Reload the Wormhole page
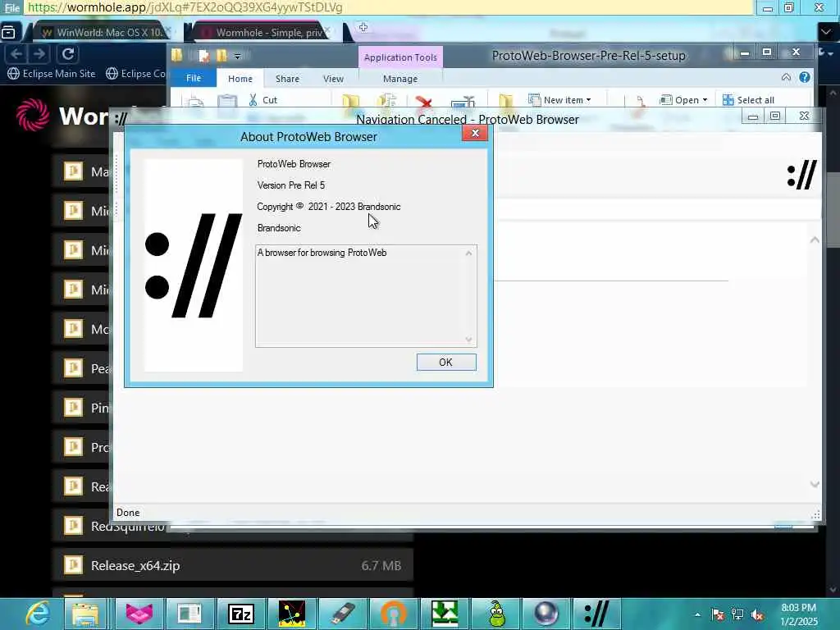 pyautogui.click(x=68, y=53)
